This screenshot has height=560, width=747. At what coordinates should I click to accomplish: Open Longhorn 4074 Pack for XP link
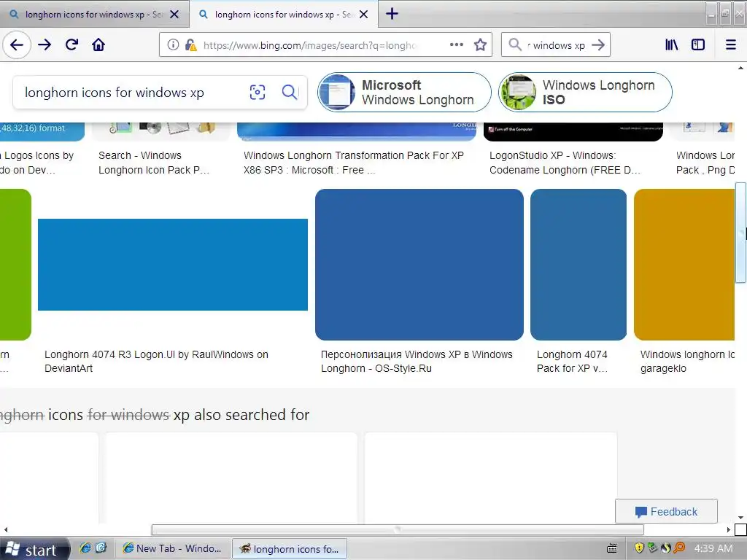coord(572,362)
